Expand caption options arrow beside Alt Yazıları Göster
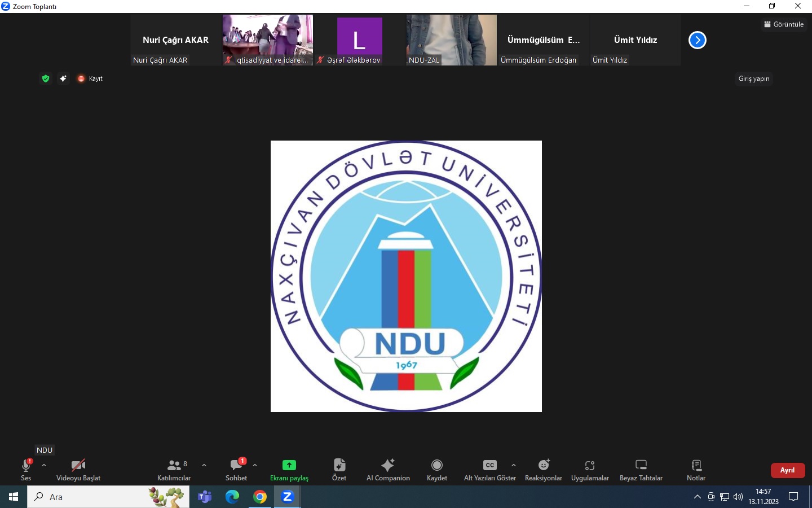Viewport: 812px width, 508px height. point(514,466)
